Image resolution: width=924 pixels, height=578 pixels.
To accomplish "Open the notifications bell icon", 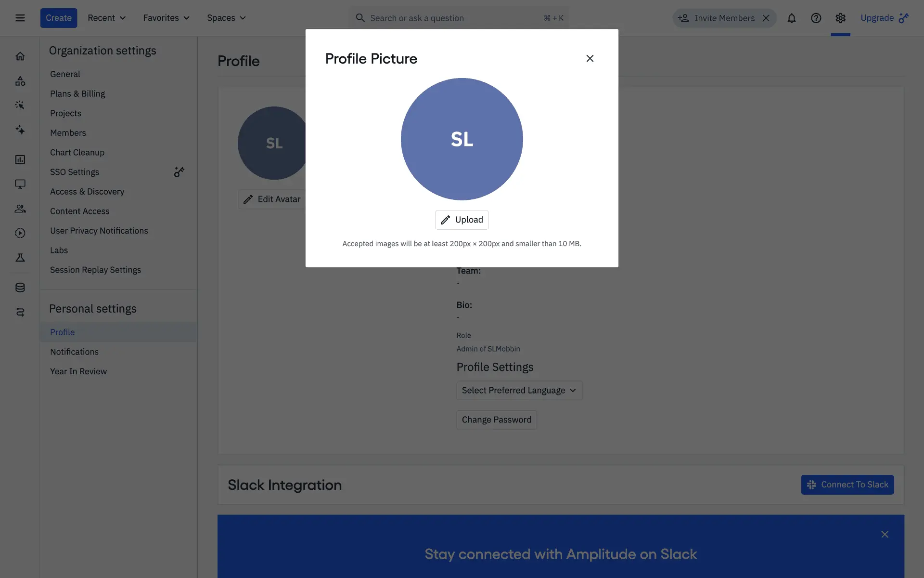I will click(791, 18).
